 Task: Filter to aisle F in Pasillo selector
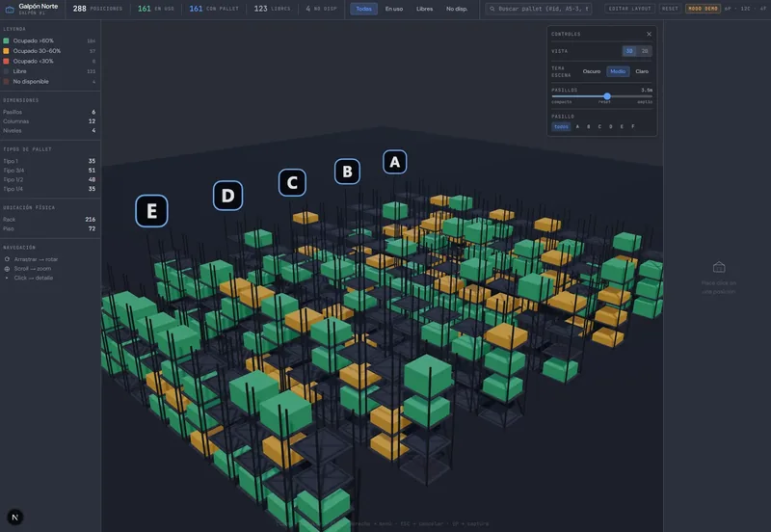(x=633, y=127)
